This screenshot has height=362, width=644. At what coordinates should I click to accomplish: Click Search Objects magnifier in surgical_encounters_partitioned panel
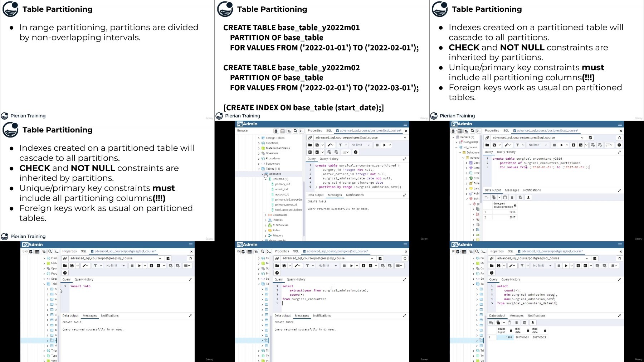point(296,131)
